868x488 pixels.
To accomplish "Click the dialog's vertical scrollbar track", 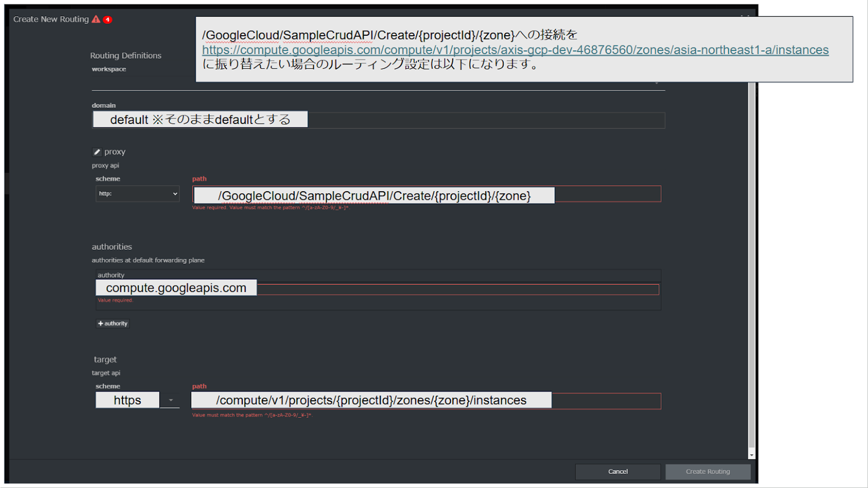I will pyautogui.click(x=751, y=271).
